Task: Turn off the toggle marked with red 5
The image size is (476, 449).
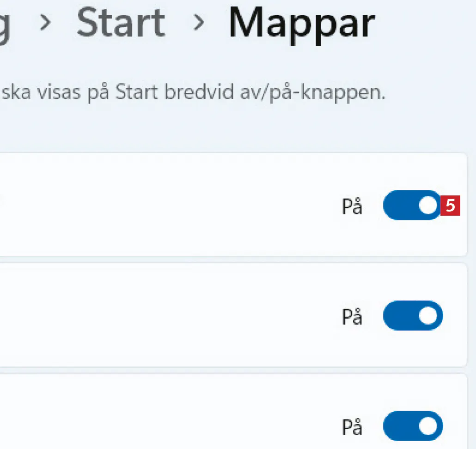Action: coord(411,205)
